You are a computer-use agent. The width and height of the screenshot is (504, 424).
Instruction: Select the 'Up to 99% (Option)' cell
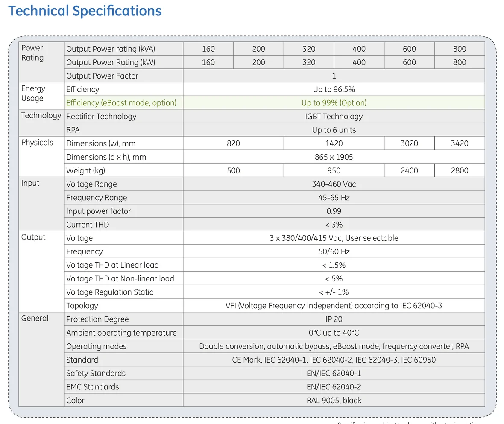(334, 103)
